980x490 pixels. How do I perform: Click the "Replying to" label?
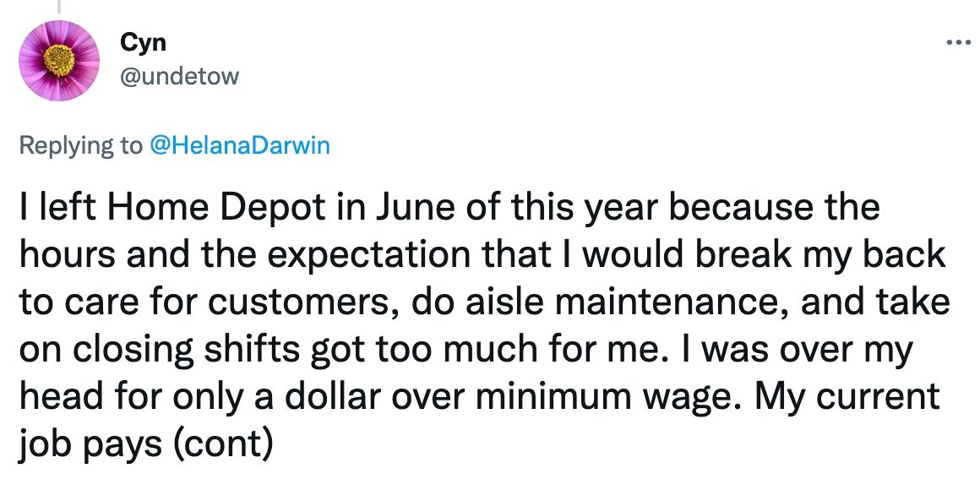80,145
